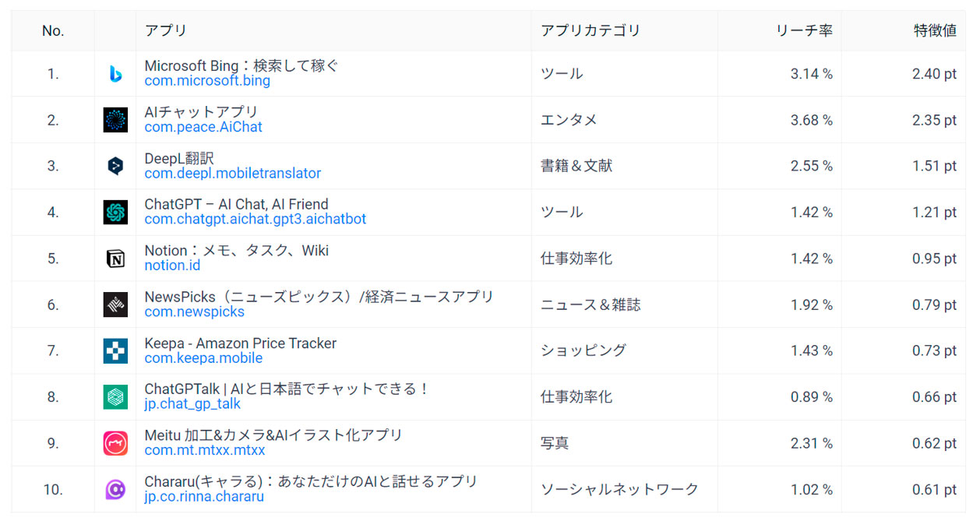Click the NewsPicks app icon

point(115,304)
